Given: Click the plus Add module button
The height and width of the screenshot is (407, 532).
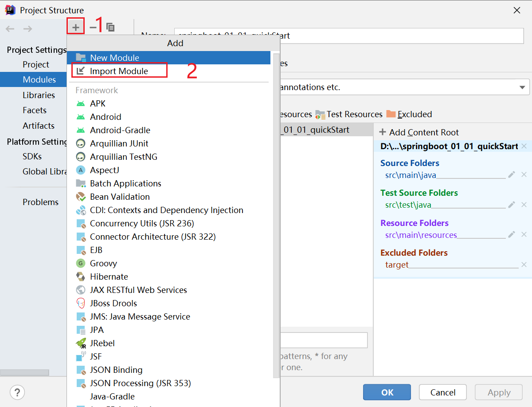Looking at the screenshot, I should coord(76,27).
